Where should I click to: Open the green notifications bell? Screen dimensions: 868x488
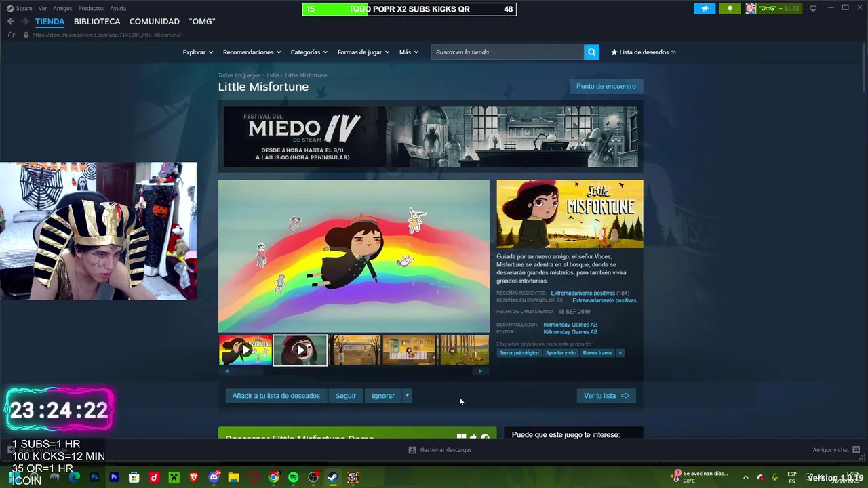pyautogui.click(x=730, y=8)
